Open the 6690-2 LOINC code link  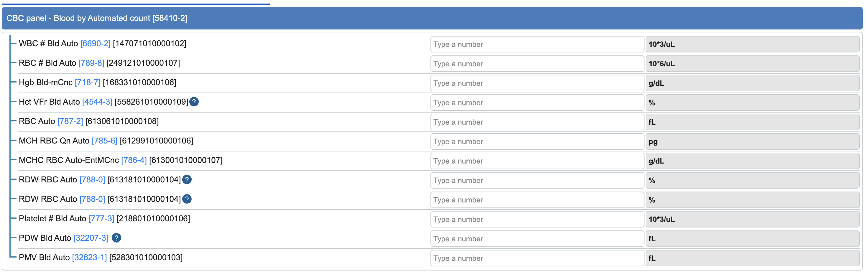coord(95,44)
